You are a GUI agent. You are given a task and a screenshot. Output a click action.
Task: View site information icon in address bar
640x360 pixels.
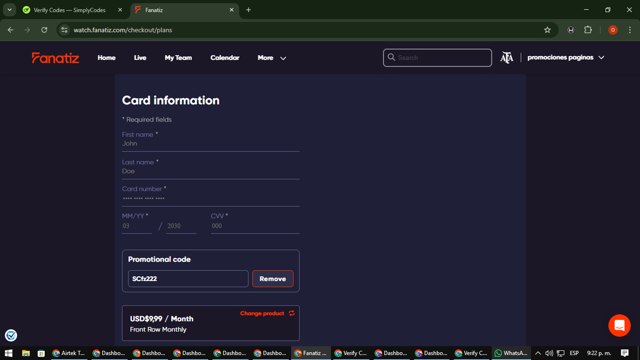(x=64, y=30)
